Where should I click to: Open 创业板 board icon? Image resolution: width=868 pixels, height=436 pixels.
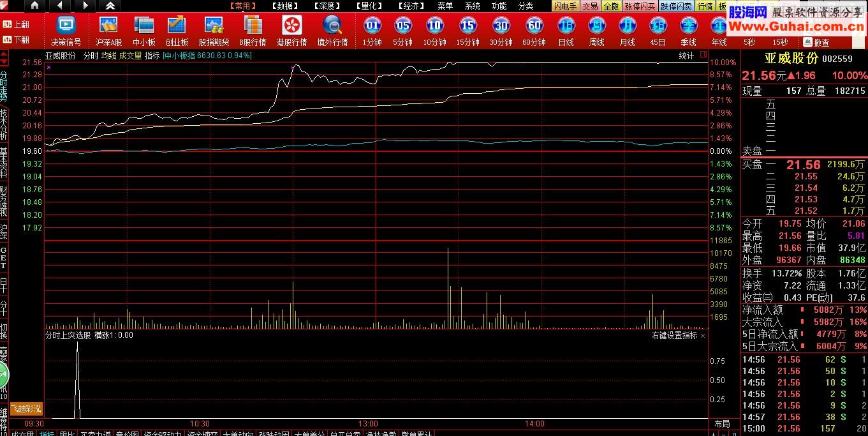(177, 31)
